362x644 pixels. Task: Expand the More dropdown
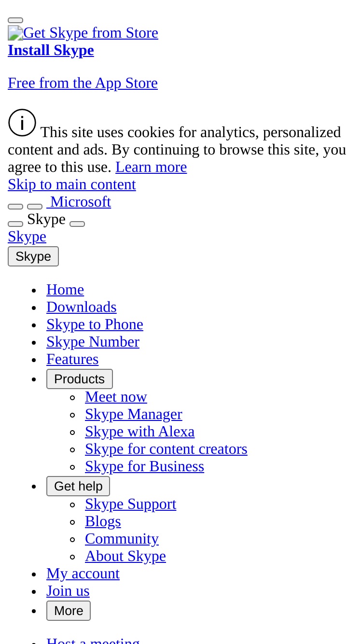(x=69, y=611)
